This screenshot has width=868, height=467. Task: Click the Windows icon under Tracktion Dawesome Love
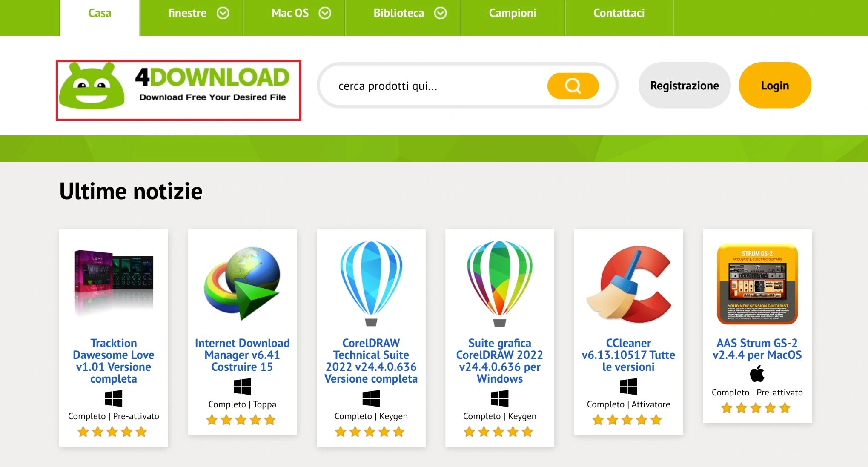tap(113, 398)
